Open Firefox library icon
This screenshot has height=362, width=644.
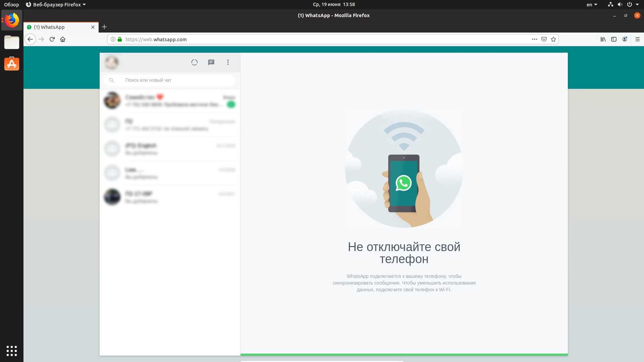click(x=603, y=39)
